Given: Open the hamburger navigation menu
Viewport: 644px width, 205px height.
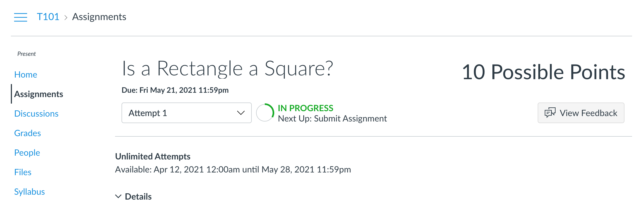Looking at the screenshot, I should [x=21, y=17].
